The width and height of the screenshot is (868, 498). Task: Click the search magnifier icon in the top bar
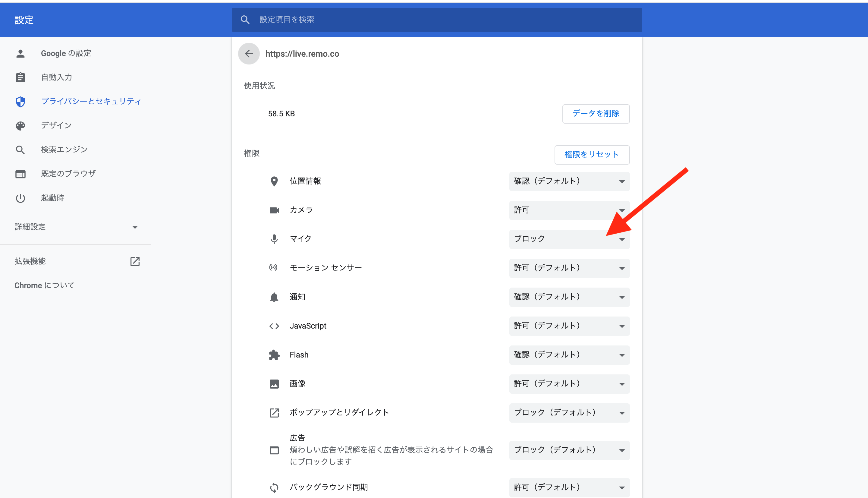(245, 20)
